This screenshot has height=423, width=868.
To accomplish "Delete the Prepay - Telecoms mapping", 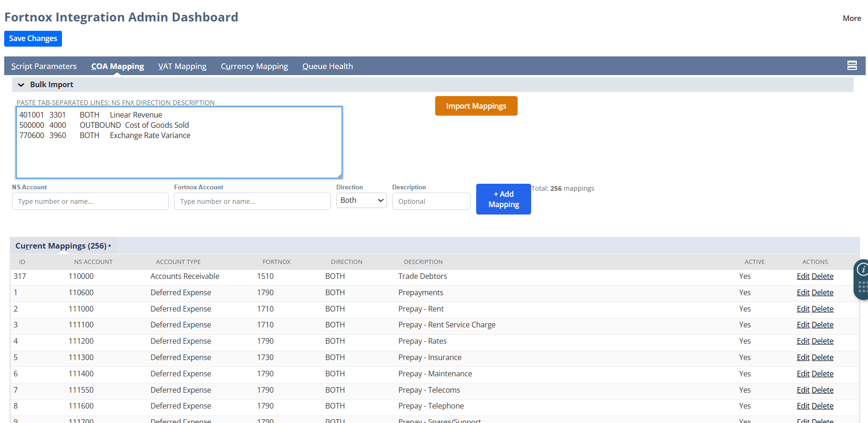I will [x=822, y=390].
